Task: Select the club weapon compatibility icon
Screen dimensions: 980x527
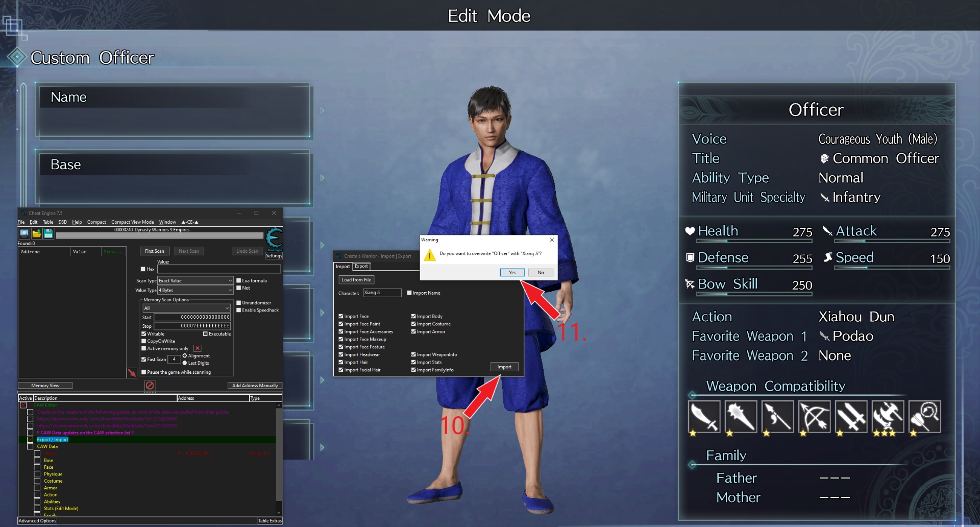Action: point(741,417)
